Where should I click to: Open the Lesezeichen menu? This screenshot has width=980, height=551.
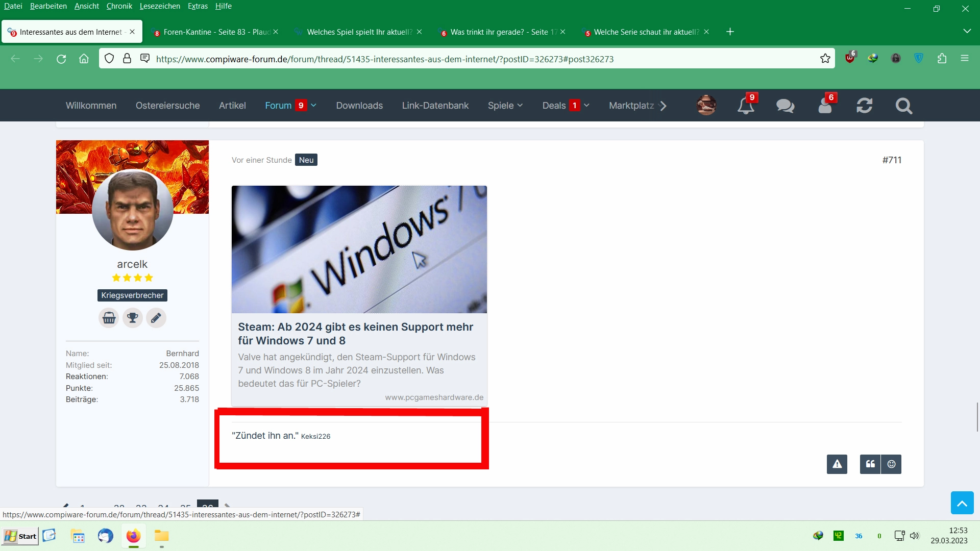[160, 6]
